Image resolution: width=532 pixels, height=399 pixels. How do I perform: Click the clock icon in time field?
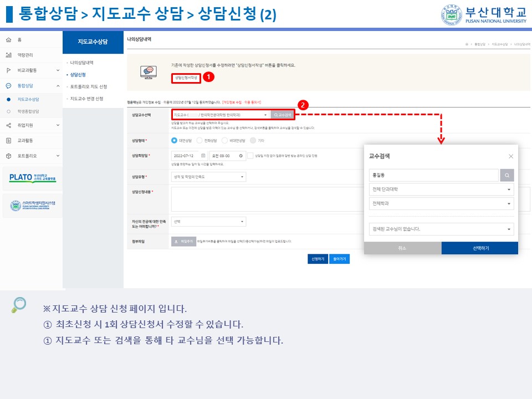click(241, 156)
